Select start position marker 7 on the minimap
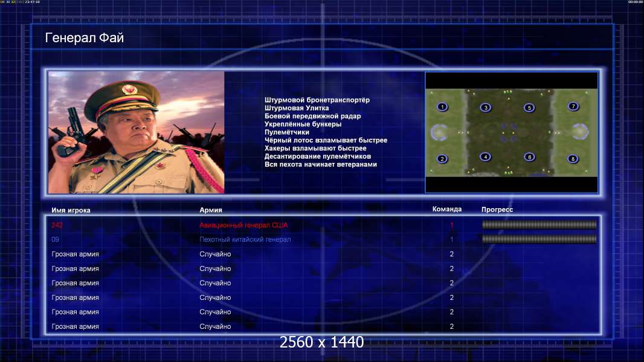 coord(573,107)
